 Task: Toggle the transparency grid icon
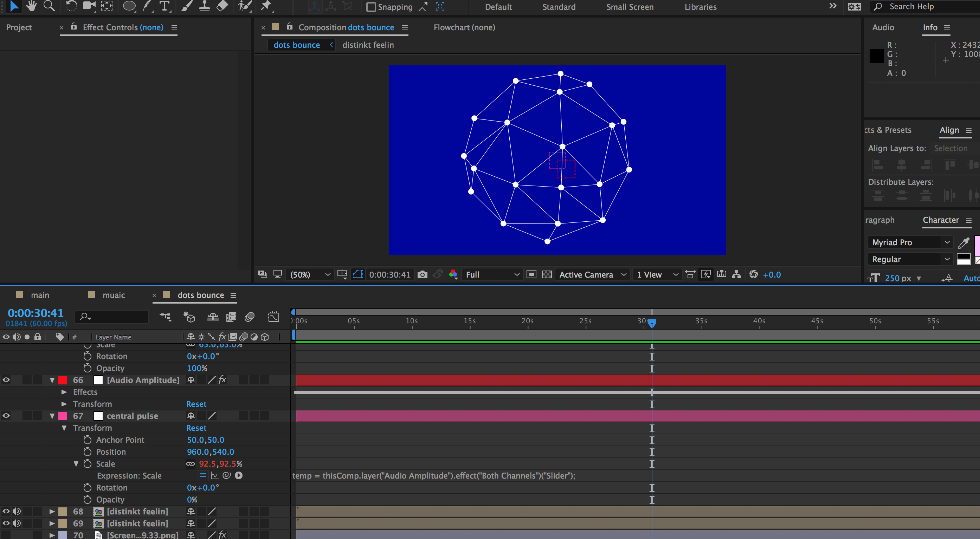[x=547, y=275]
